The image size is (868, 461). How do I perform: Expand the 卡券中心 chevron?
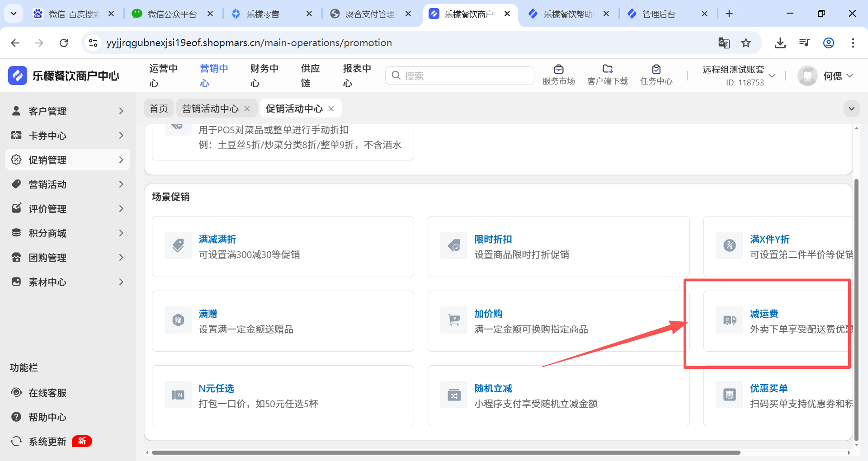coord(121,135)
